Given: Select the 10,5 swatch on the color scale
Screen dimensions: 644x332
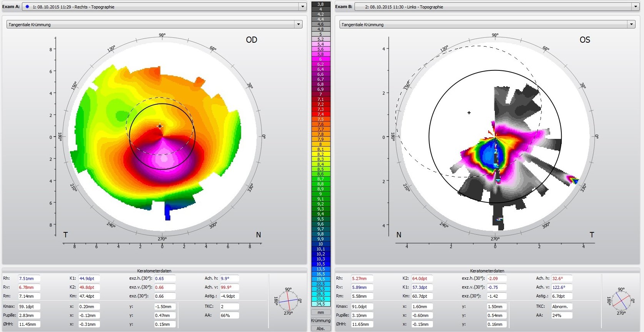Looking at the screenshot, I should click(321, 264).
